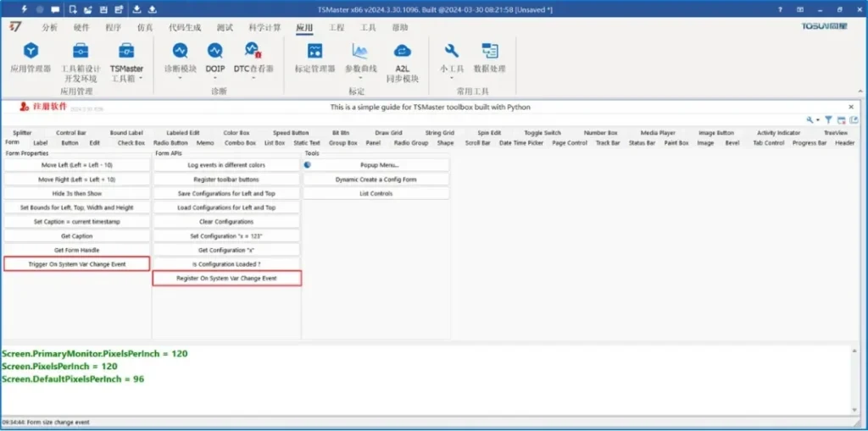Close the toolbox guide panel

point(851,108)
